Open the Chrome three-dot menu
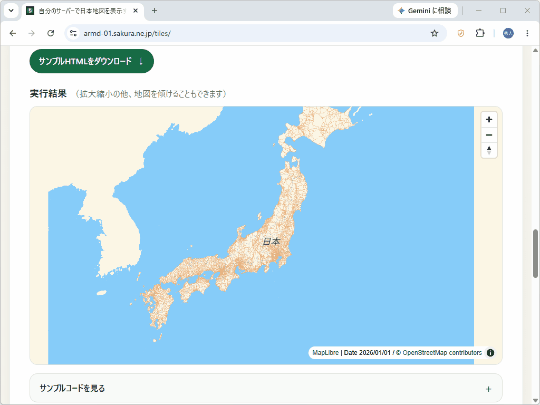 pyautogui.click(x=527, y=33)
